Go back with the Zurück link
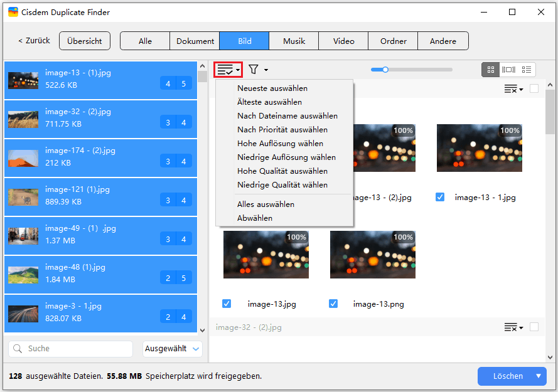The width and height of the screenshot is (558, 392). click(34, 41)
